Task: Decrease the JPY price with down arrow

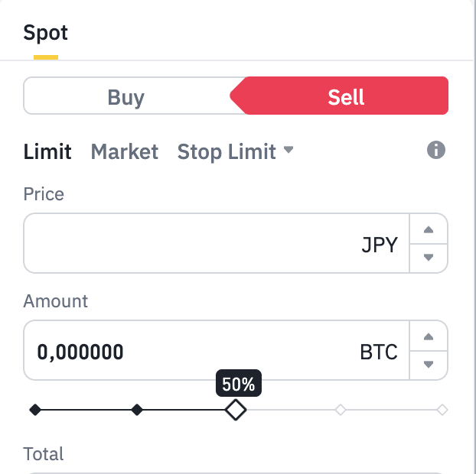Action: point(429,258)
